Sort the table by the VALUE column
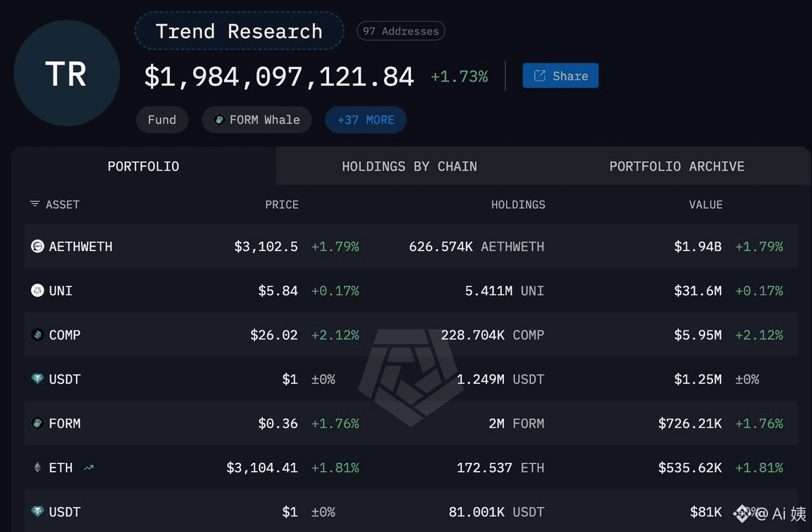812x532 pixels. pyautogui.click(x=706, y=204)
